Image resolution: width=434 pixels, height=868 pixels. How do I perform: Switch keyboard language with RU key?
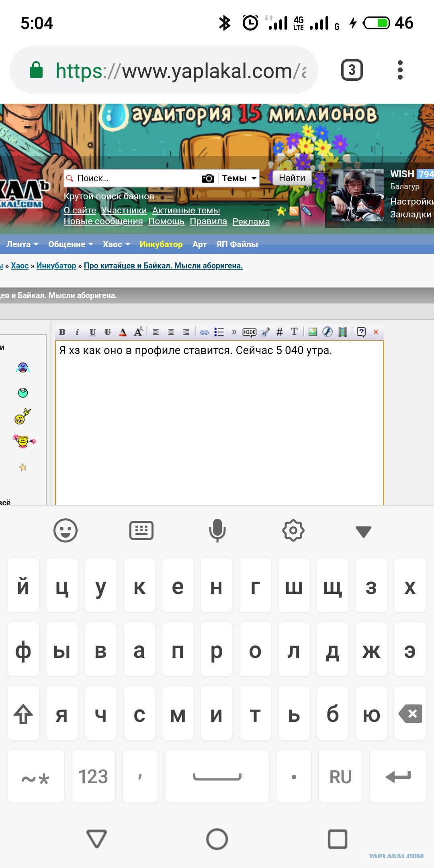click(340, 776)
